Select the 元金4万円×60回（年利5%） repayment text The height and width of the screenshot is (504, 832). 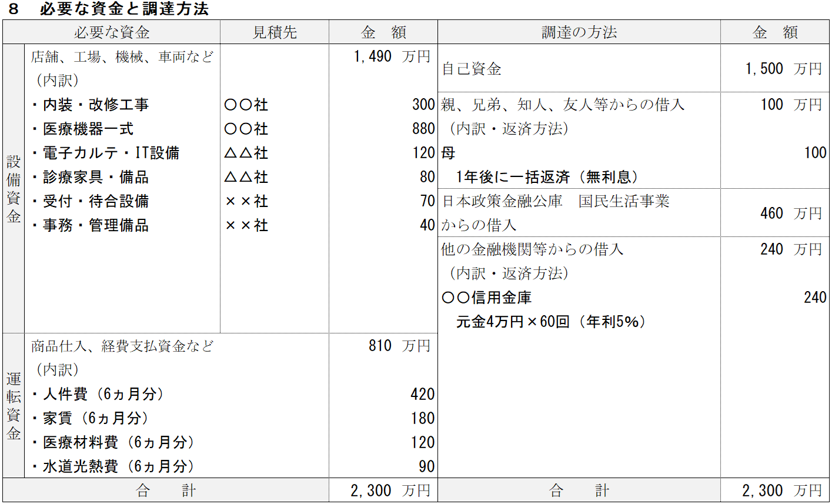pyautogui.click(x=551, y=322)
